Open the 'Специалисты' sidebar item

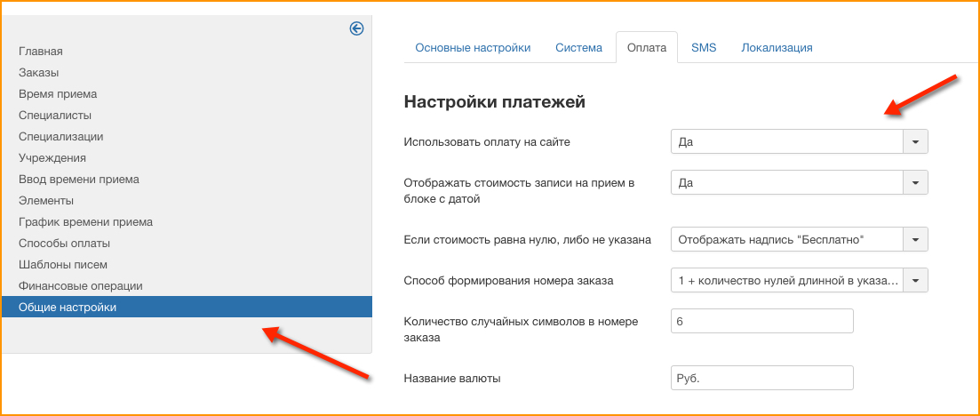(x=55, y=116)
